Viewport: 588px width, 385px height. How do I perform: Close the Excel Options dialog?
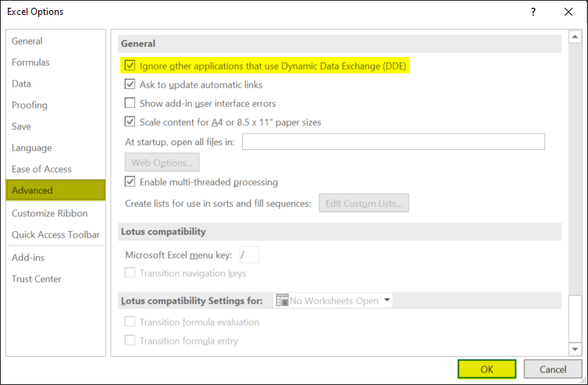[x=568, y=12]
